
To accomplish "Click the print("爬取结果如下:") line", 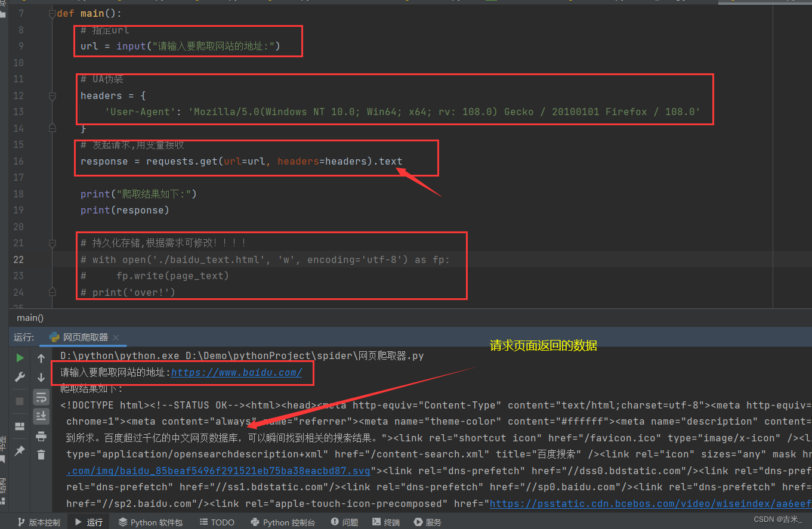I will click(x=138, y=194).
